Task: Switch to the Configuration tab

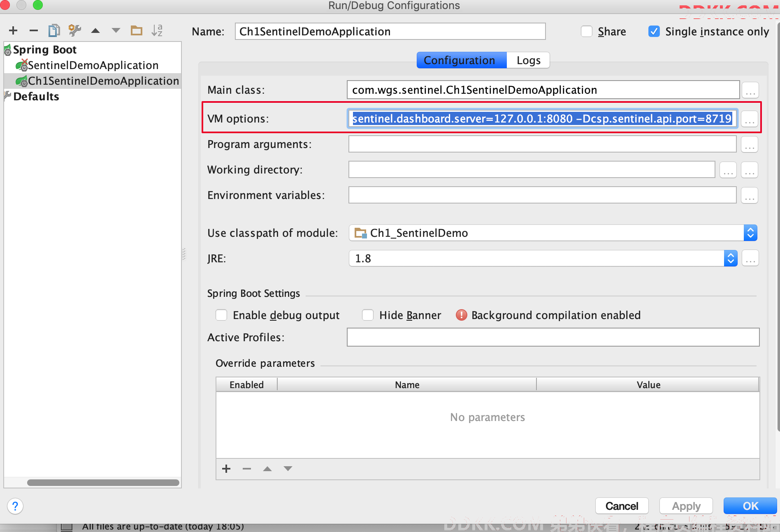Action: [462, 60]
